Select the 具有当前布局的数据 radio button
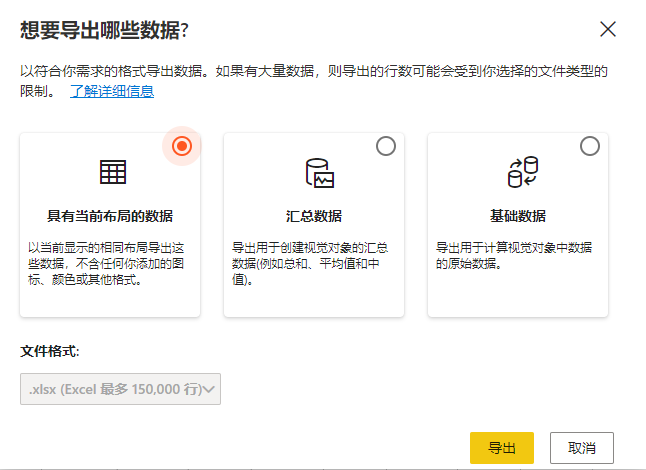 tap(181, 146)
